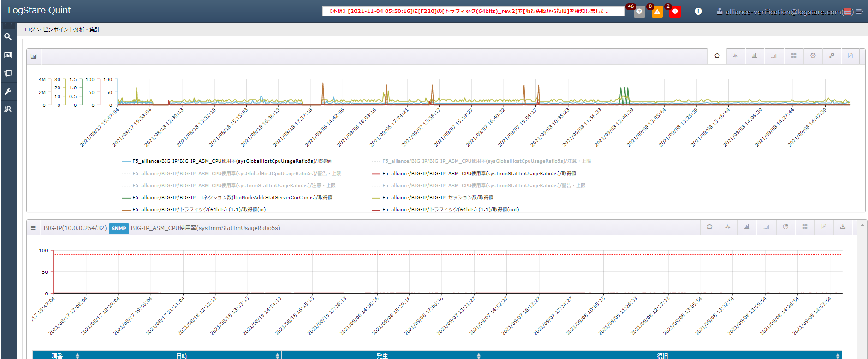This screenshot has width=868, height=359.
Task: Click the red critical alerts badge icon
Action: click(675, 12)
